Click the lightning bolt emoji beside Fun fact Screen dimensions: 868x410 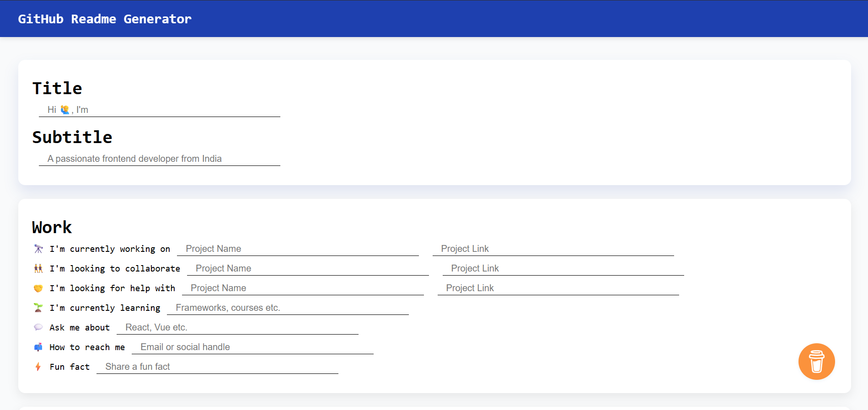pos(38,367)
